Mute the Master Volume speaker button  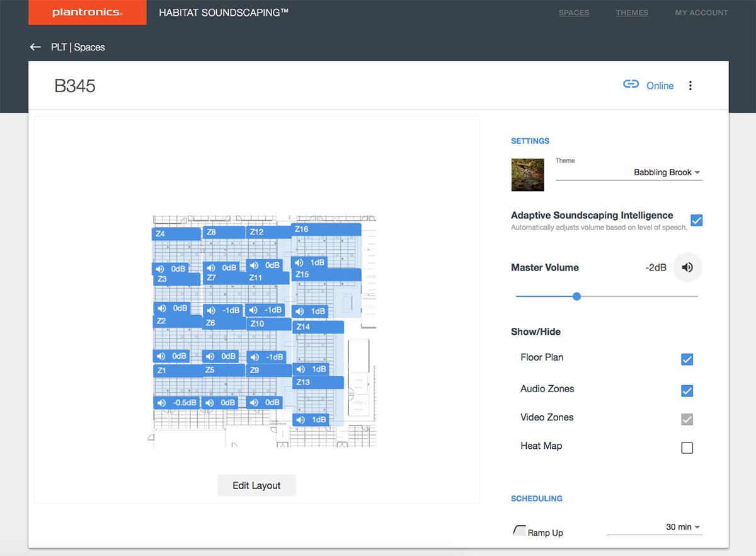tap(687, 267)
